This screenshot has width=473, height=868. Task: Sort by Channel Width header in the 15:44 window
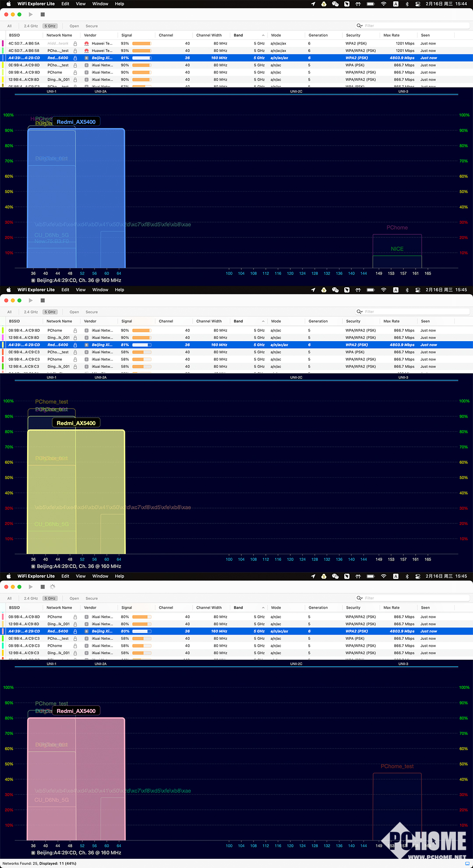click(209, 35)
